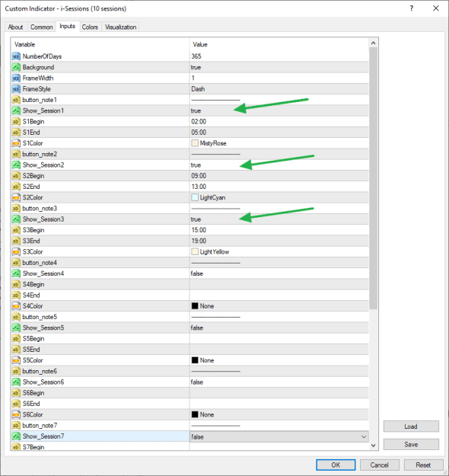
Task: Toggle Show_Session2 true value
Action: tap(279, 165)
